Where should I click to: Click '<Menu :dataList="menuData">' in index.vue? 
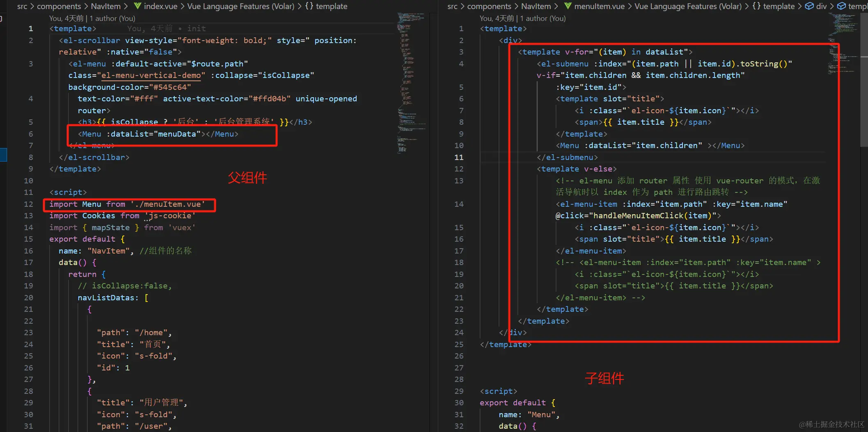[x=158, y=134]
